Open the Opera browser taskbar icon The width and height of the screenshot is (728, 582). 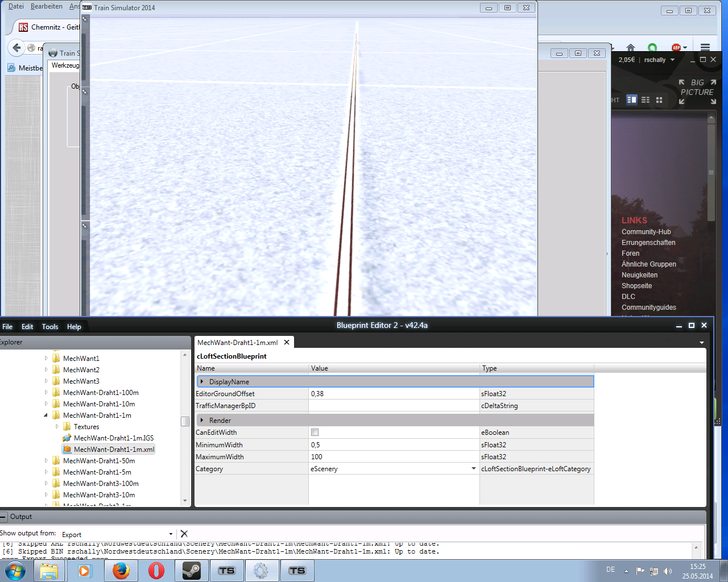click(x=156, y=571)
